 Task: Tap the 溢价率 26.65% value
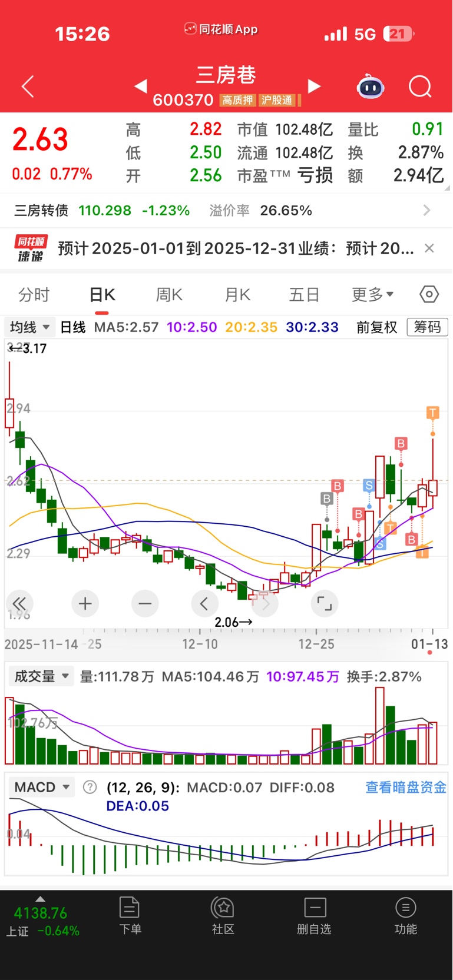pyautogui.click(x=286, y=210)
